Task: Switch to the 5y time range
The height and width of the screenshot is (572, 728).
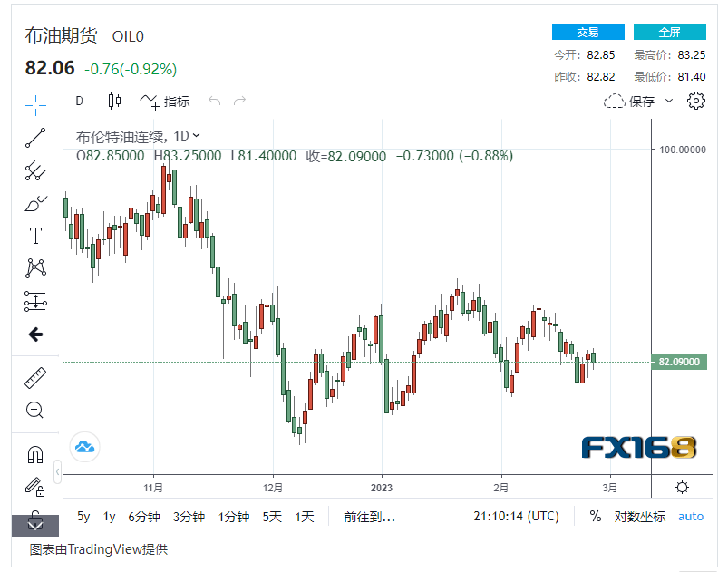Action: (x=83, y=516)
